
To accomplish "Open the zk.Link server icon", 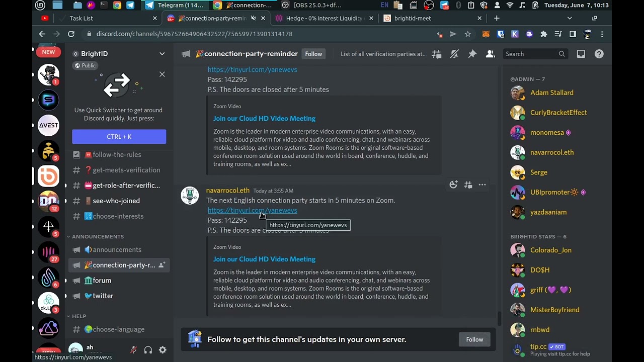I will pyautogui.click(x=48, y=303).
